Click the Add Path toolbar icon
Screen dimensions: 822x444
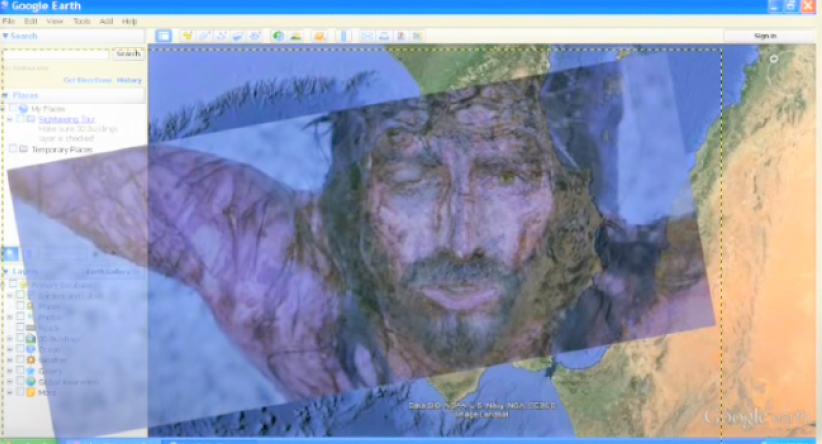coord(221,36)
